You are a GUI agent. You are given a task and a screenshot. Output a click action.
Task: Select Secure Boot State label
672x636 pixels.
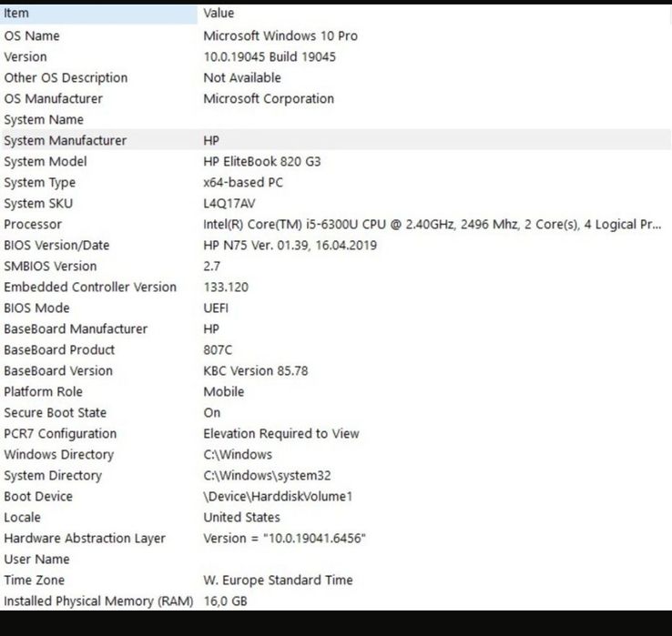pyautogui.click(x=56, y=413)
